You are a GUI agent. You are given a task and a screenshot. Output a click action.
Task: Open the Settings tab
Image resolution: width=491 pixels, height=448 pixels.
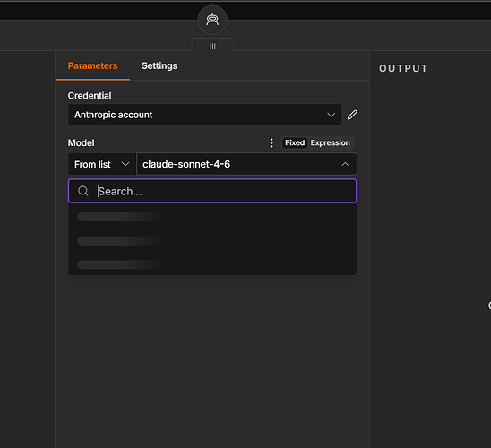pos(159,65)
